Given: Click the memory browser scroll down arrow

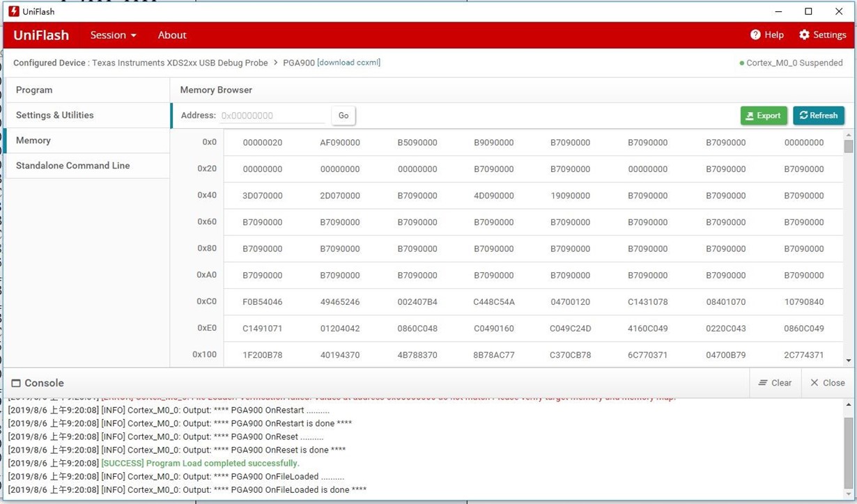Looking at the screenshot, I should tap(848, 361).
